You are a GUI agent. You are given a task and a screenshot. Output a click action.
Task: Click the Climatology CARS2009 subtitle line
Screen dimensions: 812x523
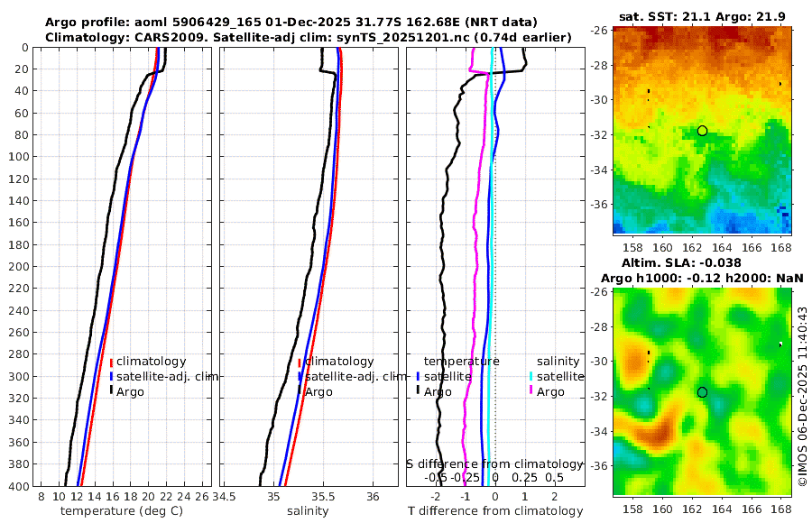click(309, 37)
